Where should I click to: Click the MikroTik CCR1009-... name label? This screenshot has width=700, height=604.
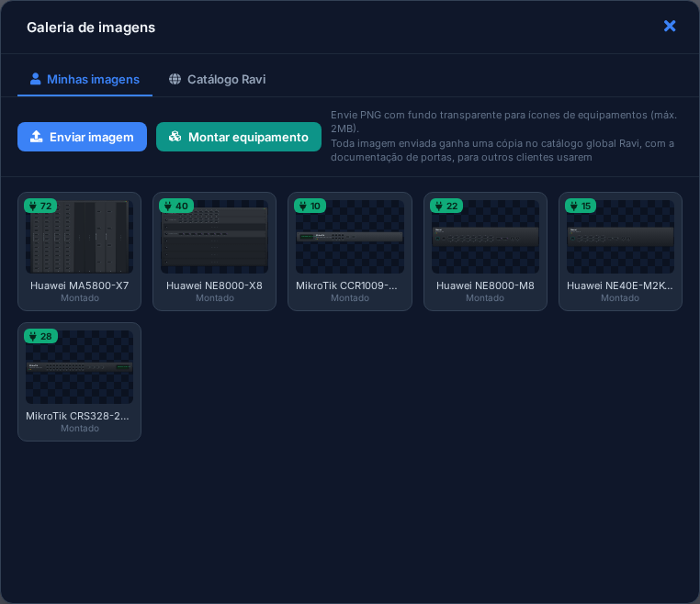(x=346, y=285)
